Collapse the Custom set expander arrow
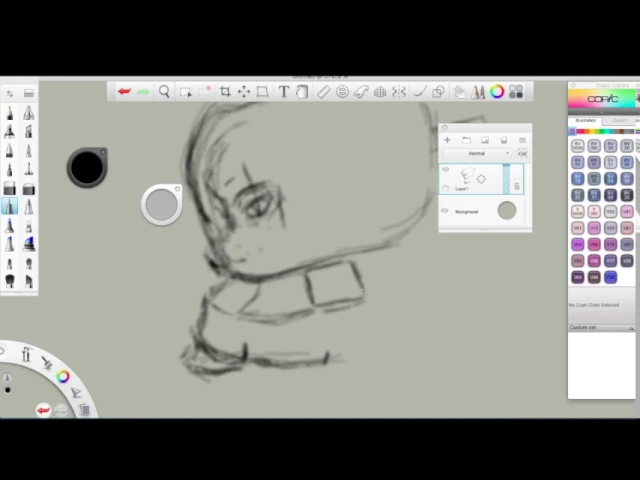The image size is (640, 480). [631, 328]
